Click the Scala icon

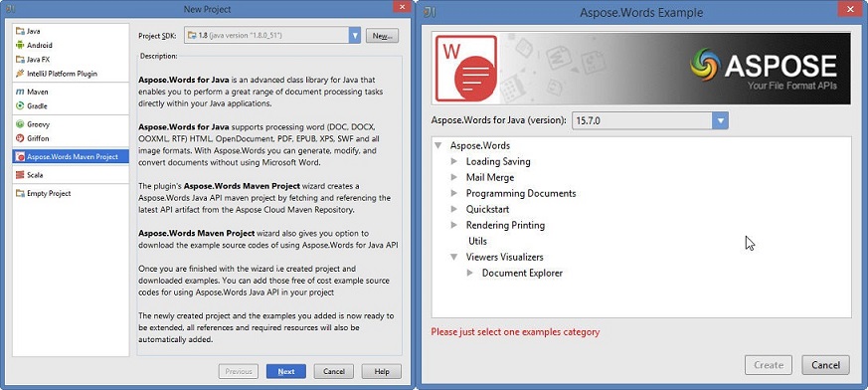point(20,175)
